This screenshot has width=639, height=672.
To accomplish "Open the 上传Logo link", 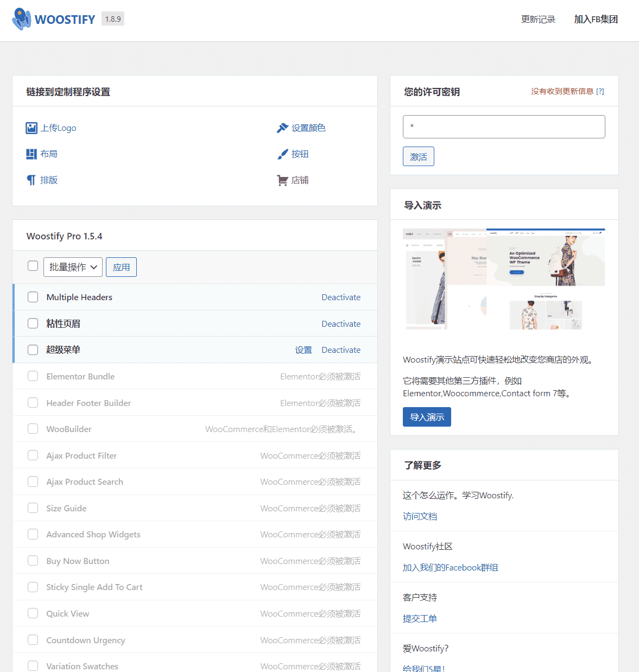I will click(59, 128).
